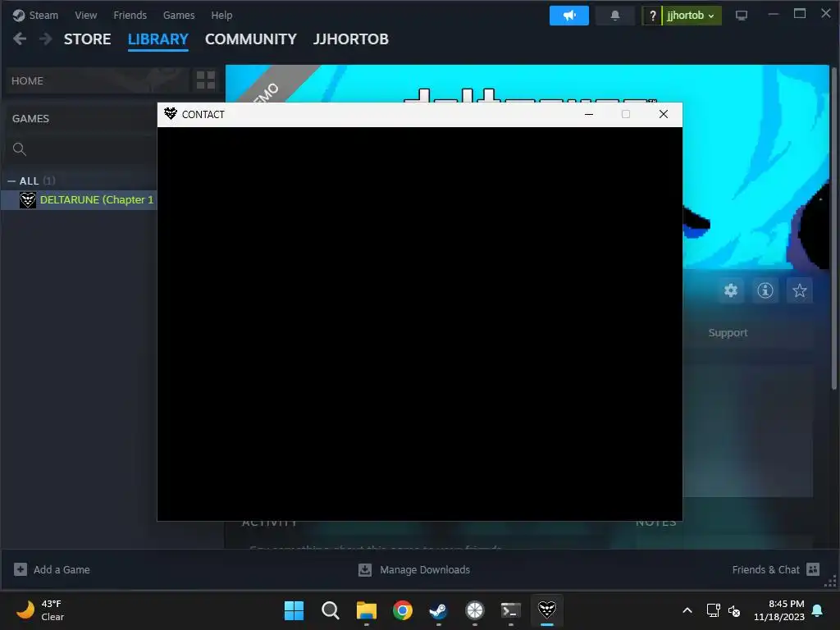840x630 pixels.
Task: Click the downloads arrow icon
Action: pos(365,569)
